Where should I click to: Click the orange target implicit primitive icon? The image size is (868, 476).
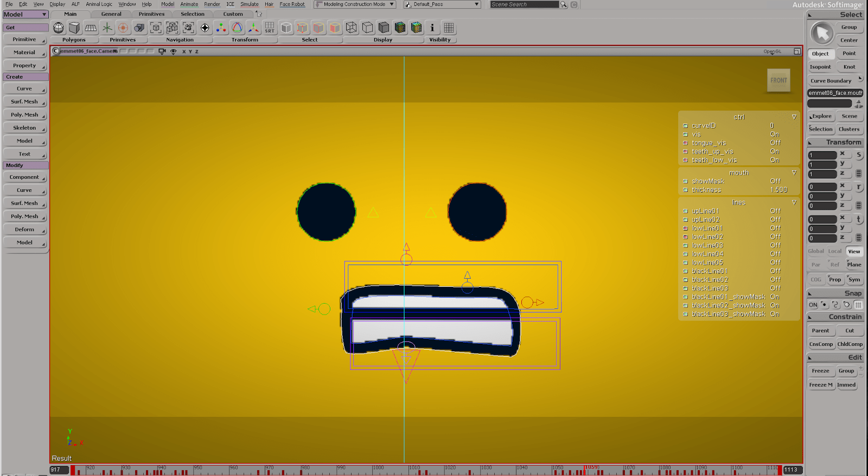[x=123, y=28]
